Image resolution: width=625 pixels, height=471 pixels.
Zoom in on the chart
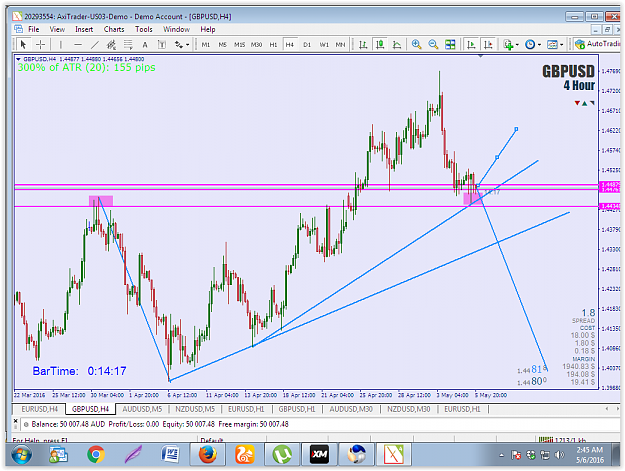[x=417, y=44]
